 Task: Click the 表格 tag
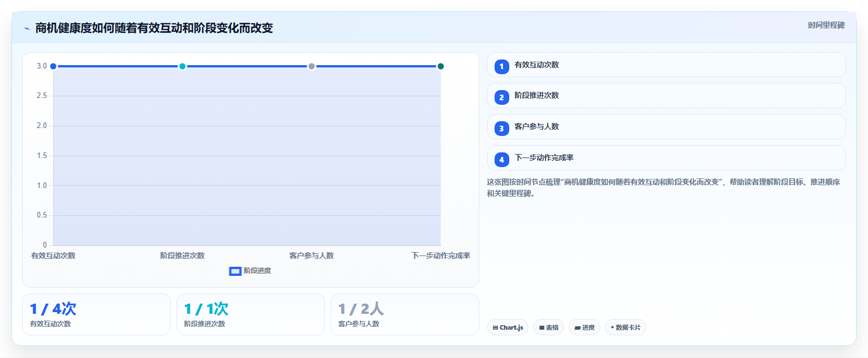pos(548,327)
